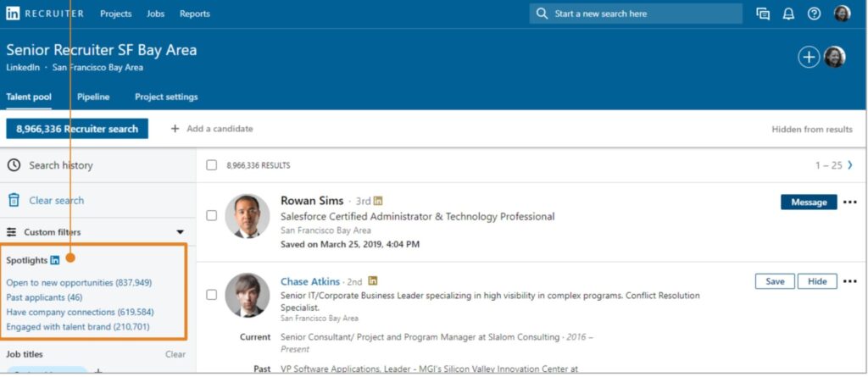Go to next results page arrow
The height and width of the screenshot is (377, 868).
point(850,165)
